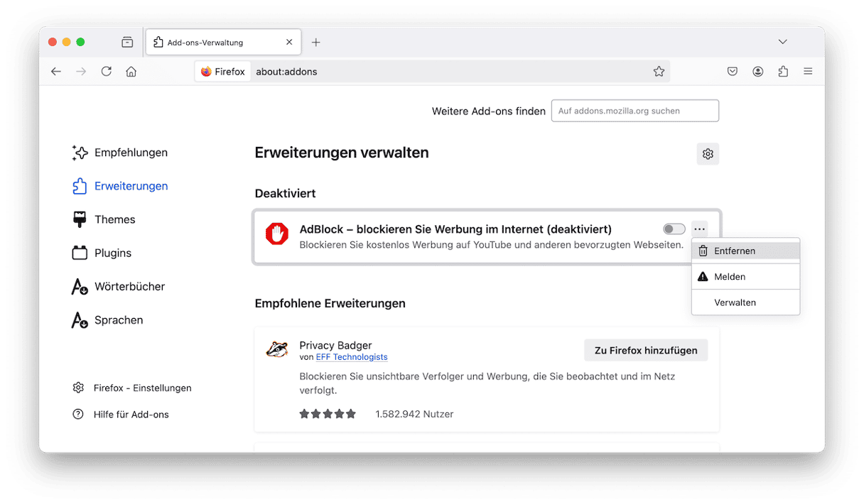Click the Privacy Badger badger icon

click(277, 350)
